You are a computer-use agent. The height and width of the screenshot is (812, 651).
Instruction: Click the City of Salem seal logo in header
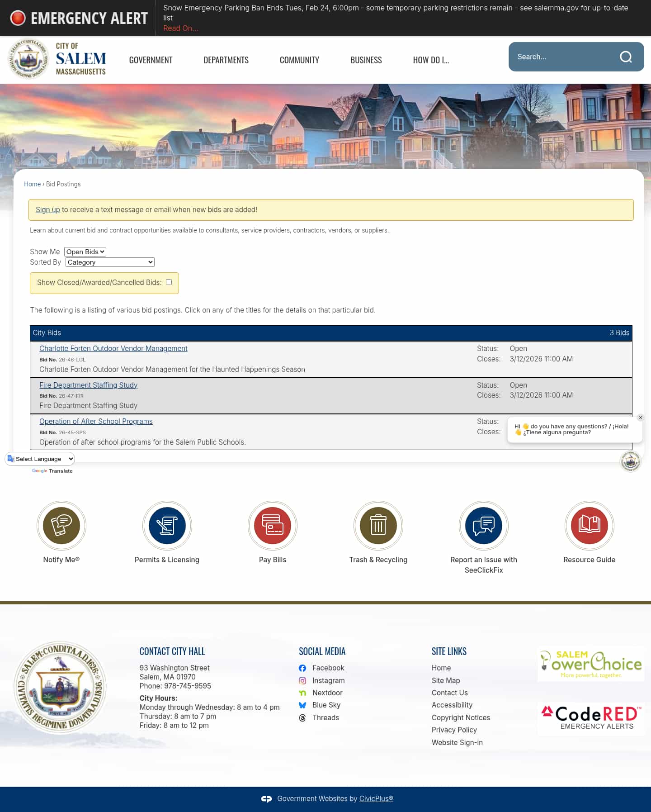click(28, 59)
